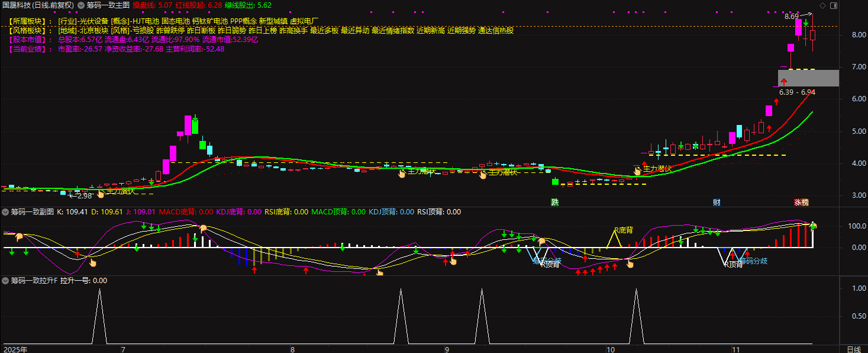Screen dimensions: 868x353
Task: Click the green down arrow near 8.69
Action: pyautogui.click(x=806, y=23)
